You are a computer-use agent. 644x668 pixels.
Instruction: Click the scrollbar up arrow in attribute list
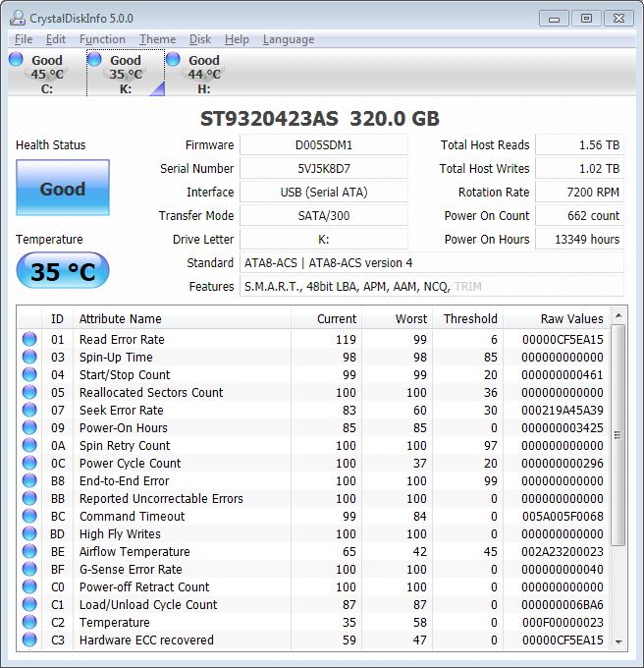click(618, 315)
